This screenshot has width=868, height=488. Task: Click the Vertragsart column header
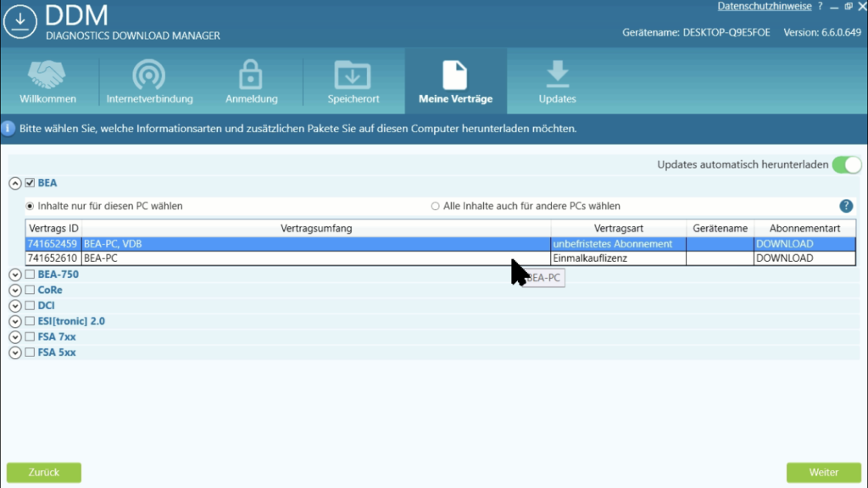click(618, 228)
